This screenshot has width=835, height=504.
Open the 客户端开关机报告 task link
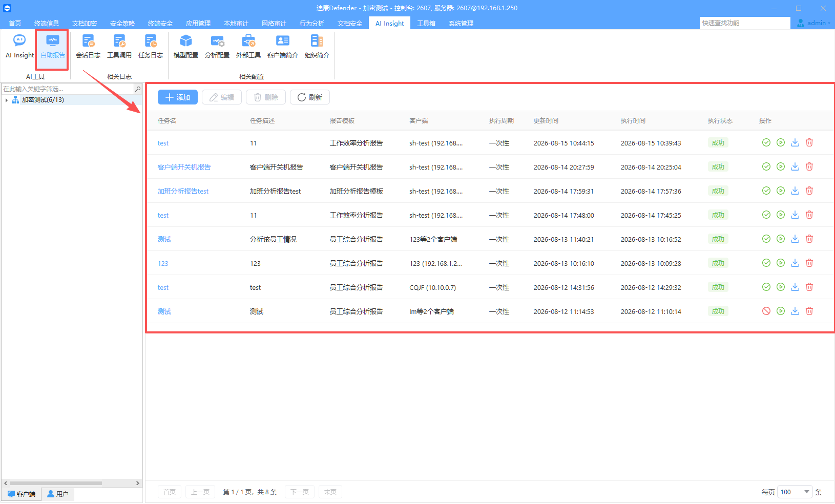click(x=184, y=167)
